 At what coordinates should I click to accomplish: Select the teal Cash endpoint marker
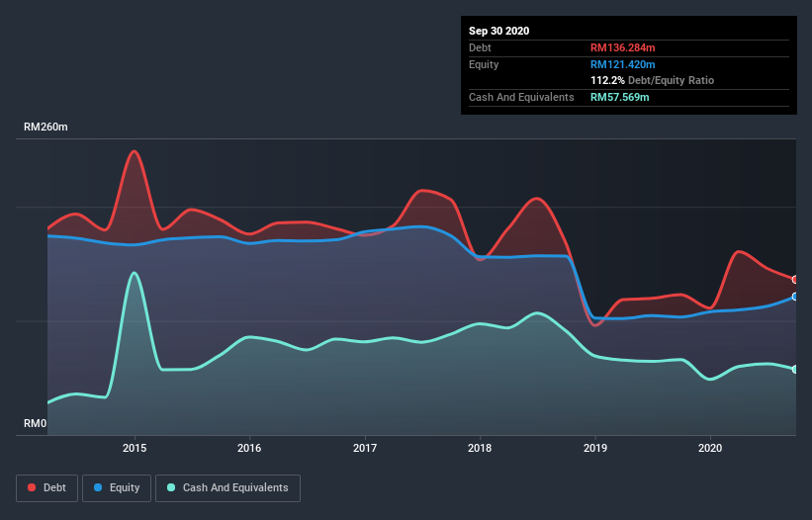pyautogui.click(x=795, y=369)
